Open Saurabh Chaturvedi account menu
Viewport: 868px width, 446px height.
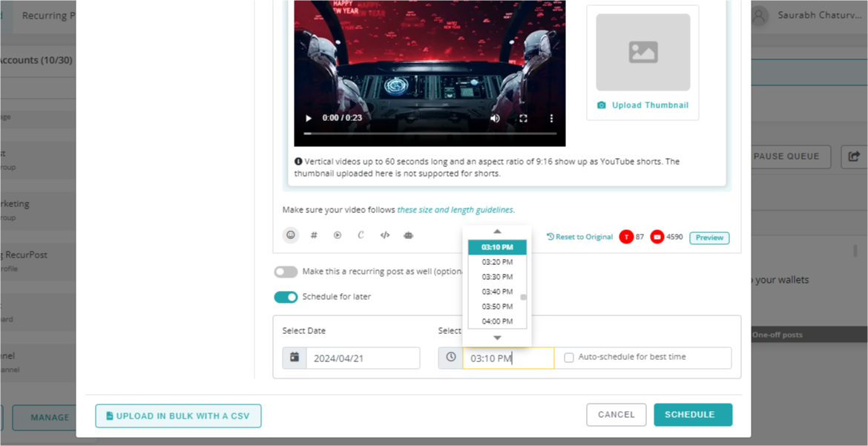(821, 16)
